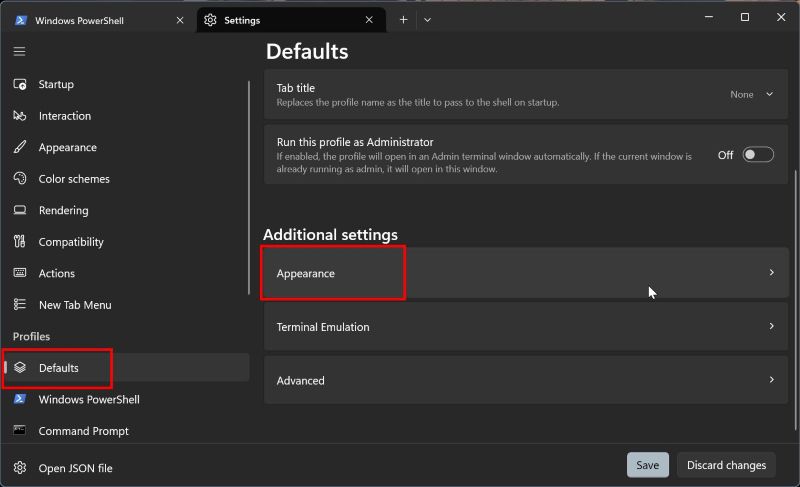Open JSON file gear icon
The width and height of the screenshot is (800, 487).
click(x=20, y=467)
